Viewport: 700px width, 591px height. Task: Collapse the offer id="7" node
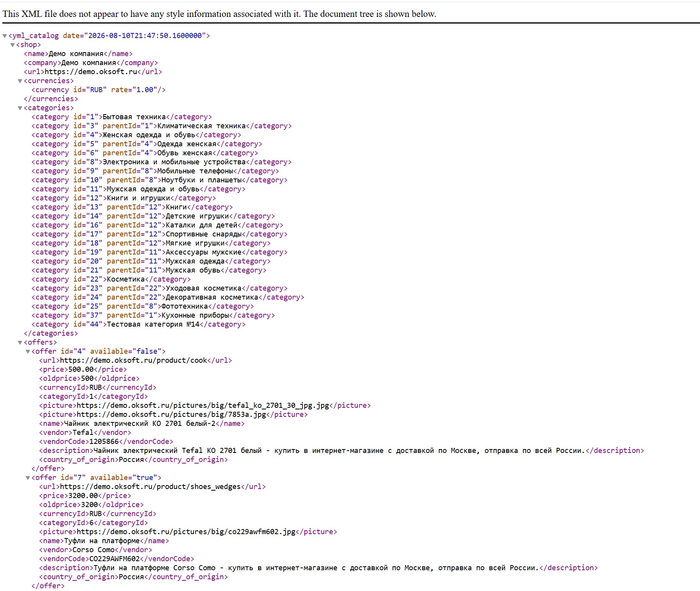tap(28, 478)
